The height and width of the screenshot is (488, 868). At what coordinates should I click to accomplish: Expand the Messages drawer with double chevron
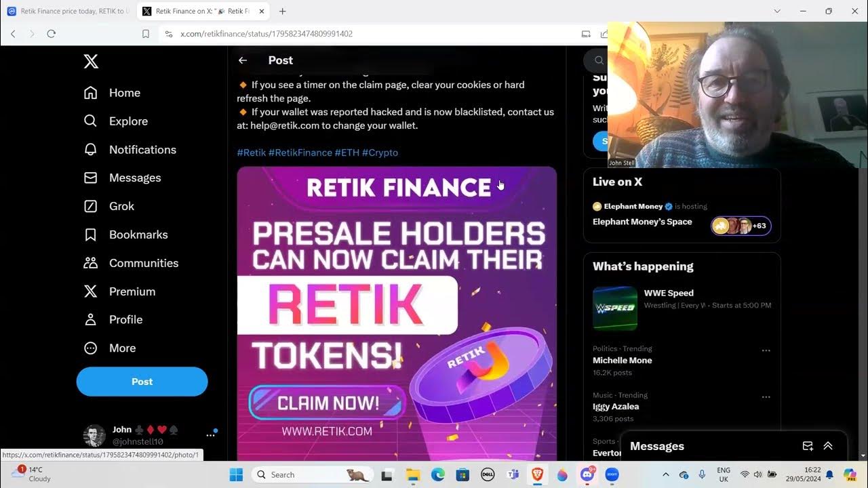click(x=828, y=446)
